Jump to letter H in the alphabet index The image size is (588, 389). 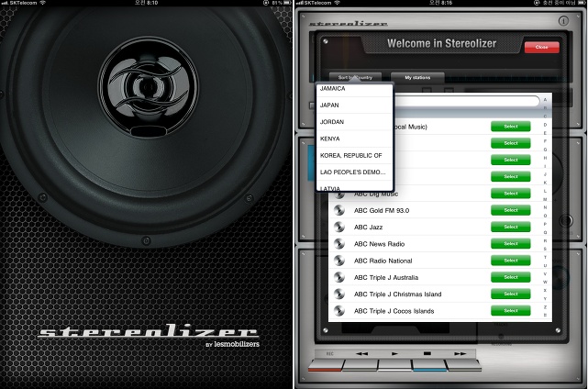[x=545, y=158]
